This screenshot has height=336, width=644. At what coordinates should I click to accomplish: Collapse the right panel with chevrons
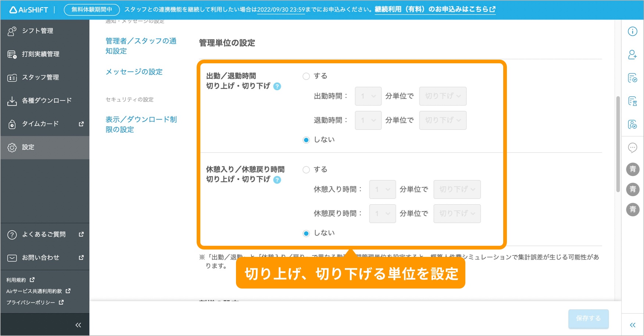632,325
